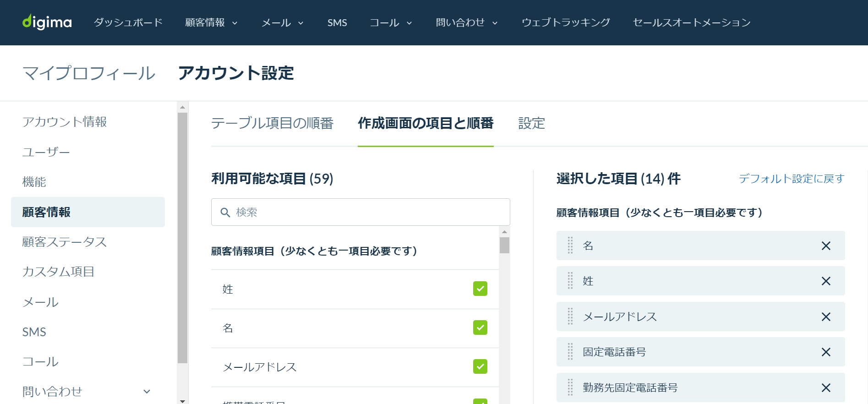Click デフォルト設定に戻す link
Viewport: 868px width, 404px height.
792,179
